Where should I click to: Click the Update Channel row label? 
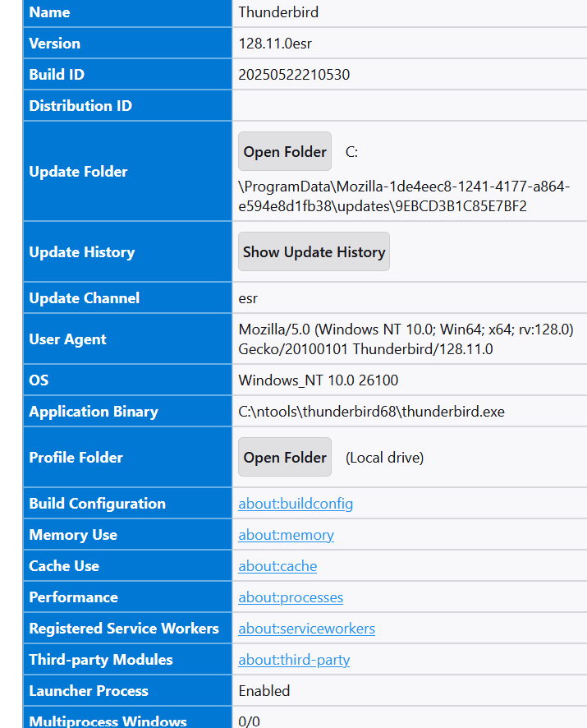(x=85, y=298)
